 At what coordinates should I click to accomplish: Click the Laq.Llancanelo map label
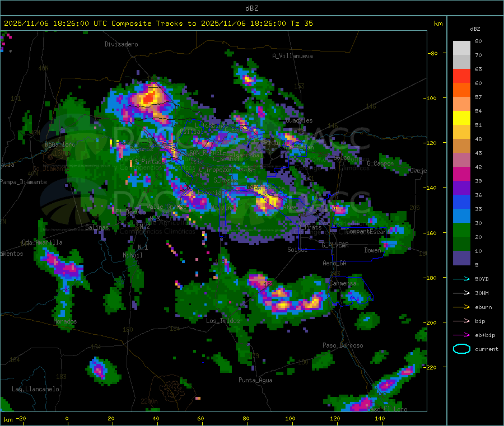tap(36, 389)
